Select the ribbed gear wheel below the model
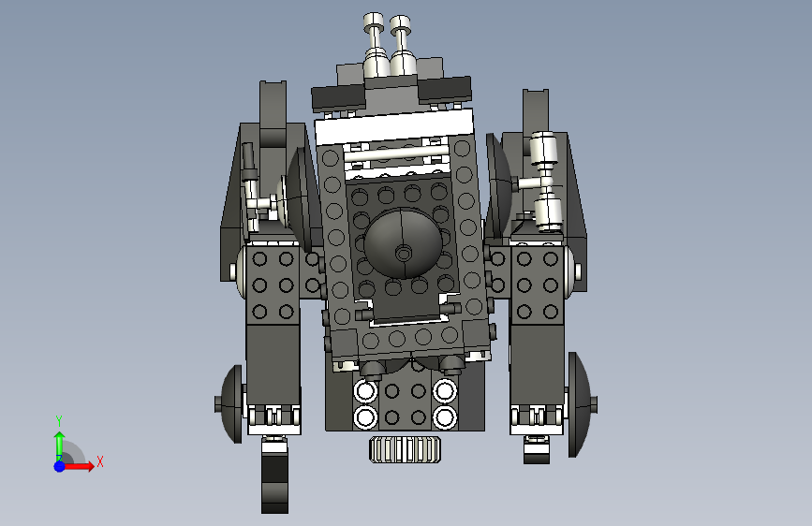 pyautogui.click(x=405, y=449)
